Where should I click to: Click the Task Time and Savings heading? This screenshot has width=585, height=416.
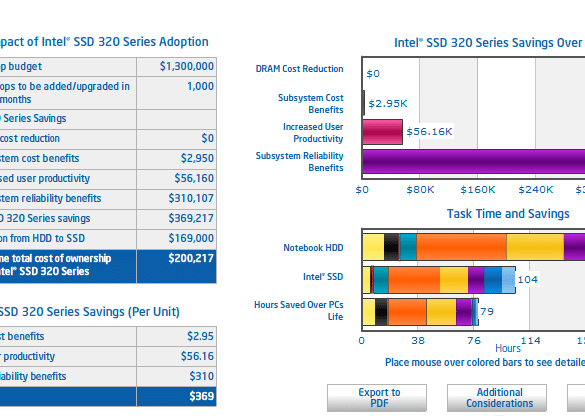point(508,214)
